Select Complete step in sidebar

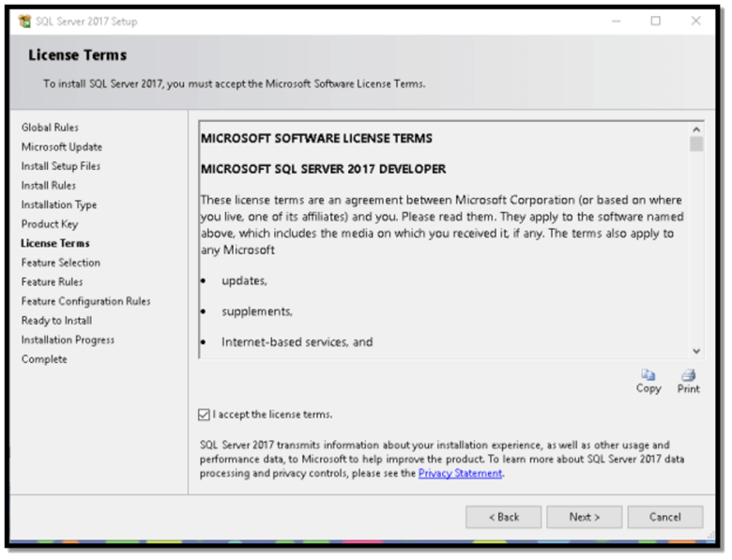[x=44, y=359]
